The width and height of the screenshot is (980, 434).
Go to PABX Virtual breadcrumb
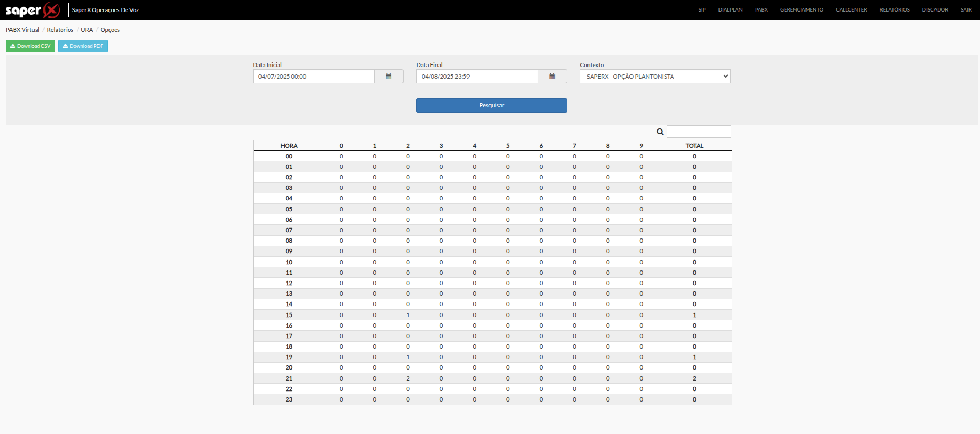click(x=23, y=30)
